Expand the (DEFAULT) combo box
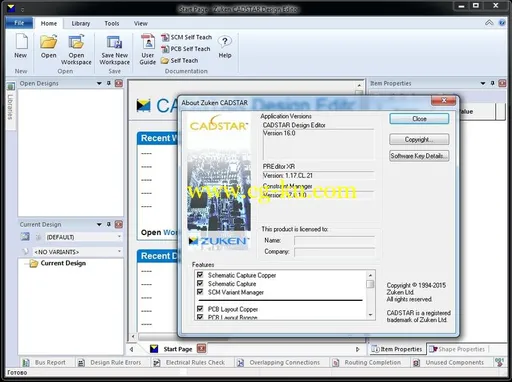The image size is (512, 382). click(x=84, y=237)
